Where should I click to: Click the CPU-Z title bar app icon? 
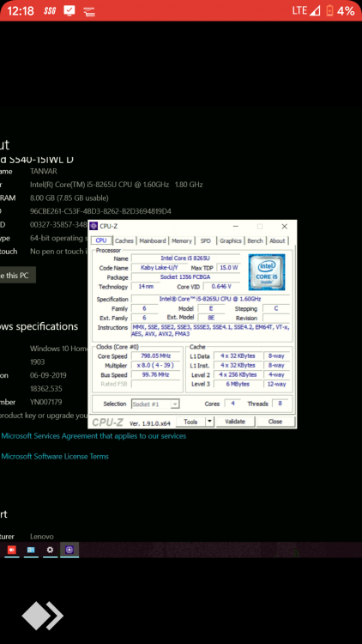94,226
